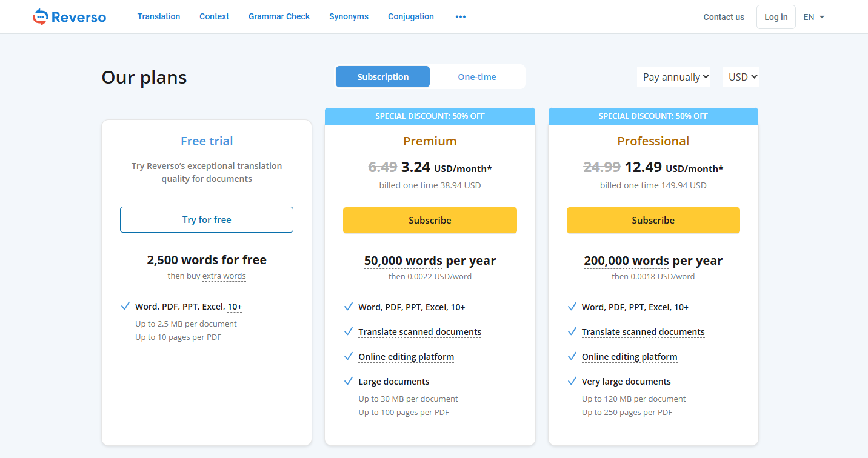Click the Log in button
This screenshot has height=458, width=868.
click(x=776, y=17)
